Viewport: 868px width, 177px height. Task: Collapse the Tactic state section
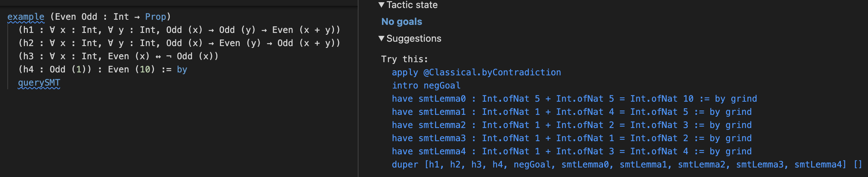coord(382,5)
